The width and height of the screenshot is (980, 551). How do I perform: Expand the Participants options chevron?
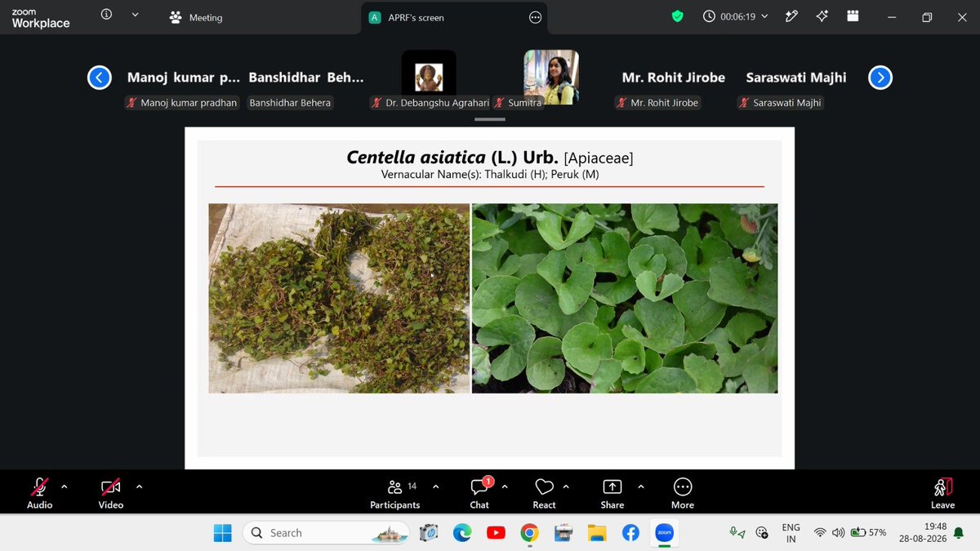(435, 487)
